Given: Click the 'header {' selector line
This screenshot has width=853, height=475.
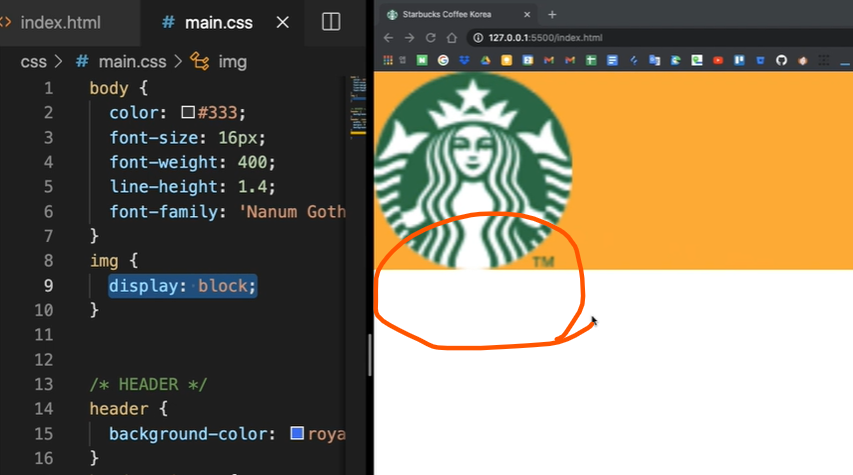Looking at the screenshot, I should (128, 409).
